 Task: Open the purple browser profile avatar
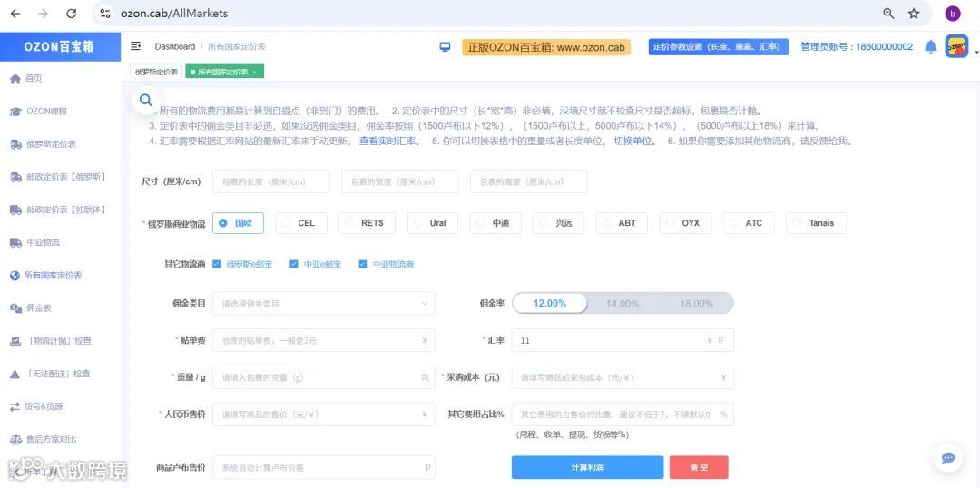click(x=953, y=13)
